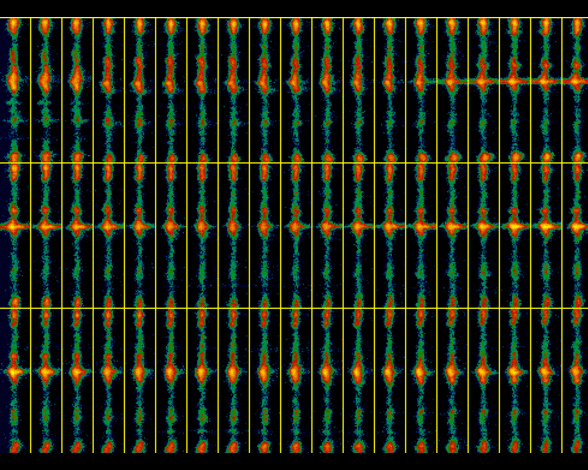
Task: Click the large orange blob in first column, top row
Action: (14, 80)
